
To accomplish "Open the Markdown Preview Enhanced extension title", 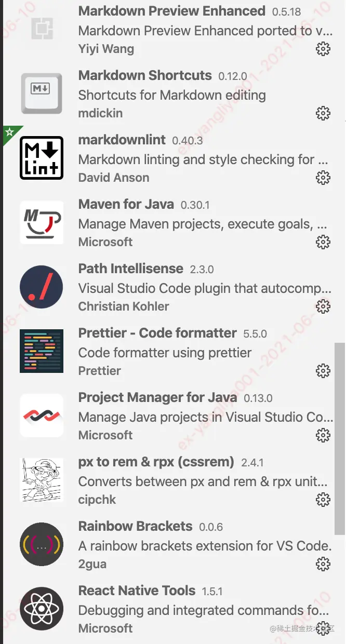I will [171, 11].
